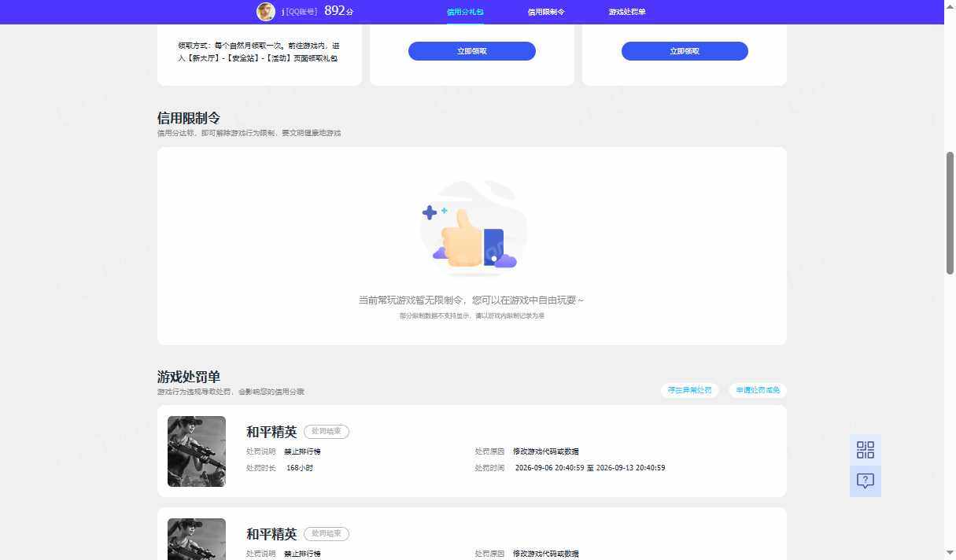This screenshot has height=560, width=956.
Task: Click the 892分 credit score
Action: (339, 11)
